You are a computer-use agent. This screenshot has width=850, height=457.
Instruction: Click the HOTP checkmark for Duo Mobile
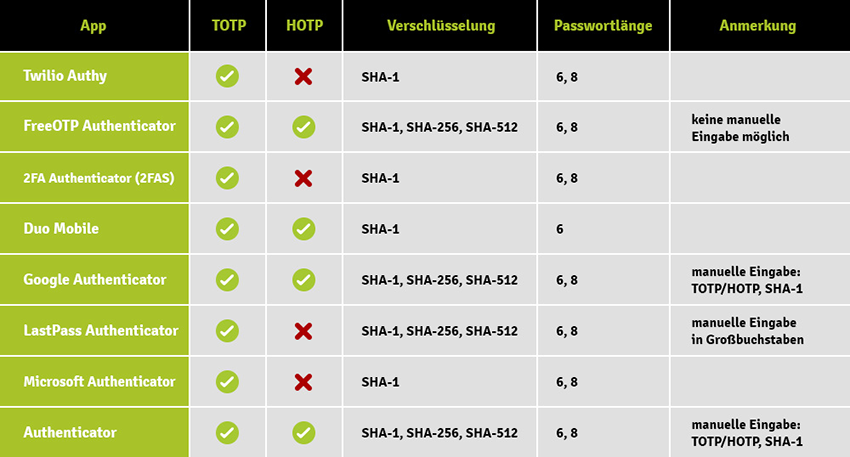click(x=304, y=229)
